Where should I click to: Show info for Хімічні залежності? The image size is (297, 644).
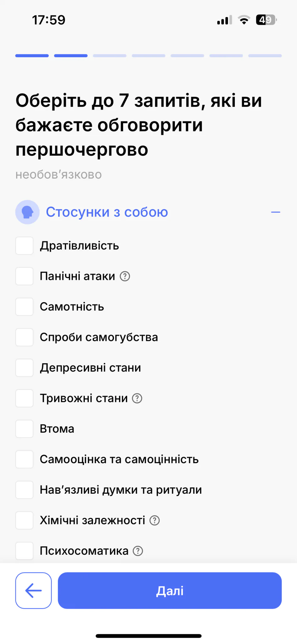(x=154, y=520)
